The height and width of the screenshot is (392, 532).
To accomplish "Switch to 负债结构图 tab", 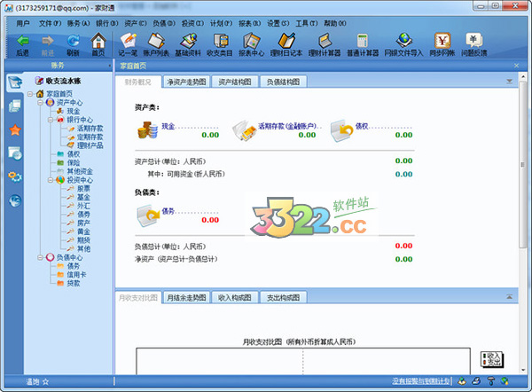I will click(x=284, y=82).
